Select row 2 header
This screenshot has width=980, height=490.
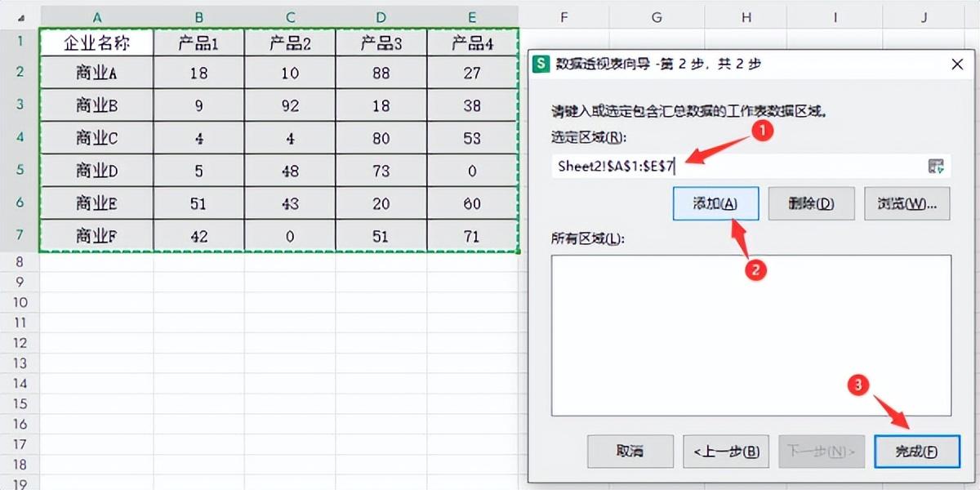20,72
